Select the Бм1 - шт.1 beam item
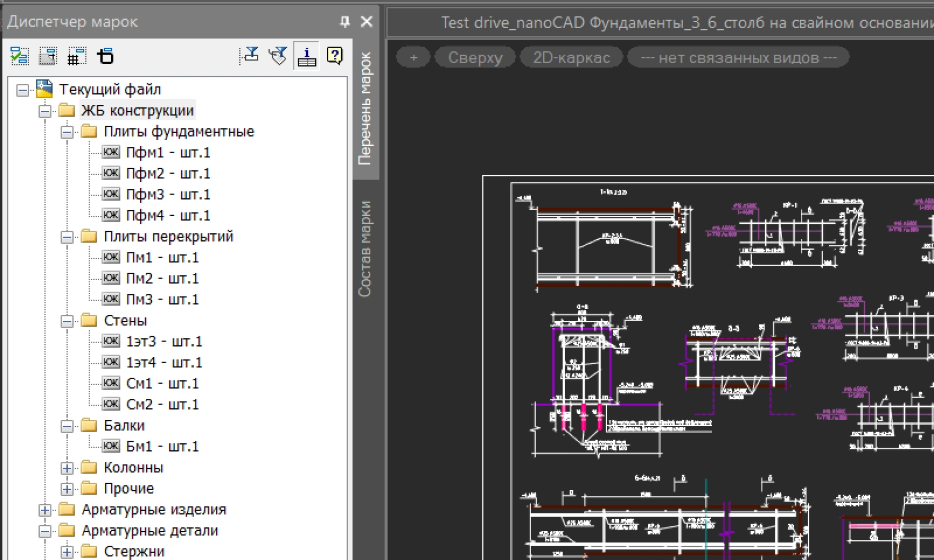Screen dimensions: 934x560 (162, 447)
